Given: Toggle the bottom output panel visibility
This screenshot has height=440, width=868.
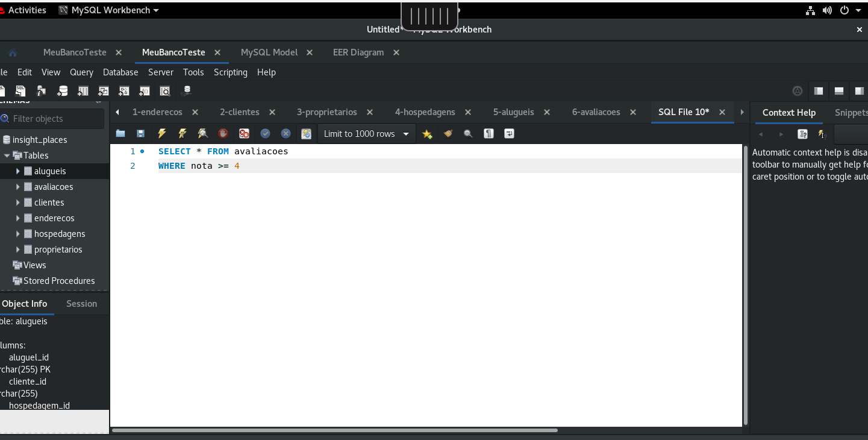Looking at the screenshot, I should pos(839,91).
